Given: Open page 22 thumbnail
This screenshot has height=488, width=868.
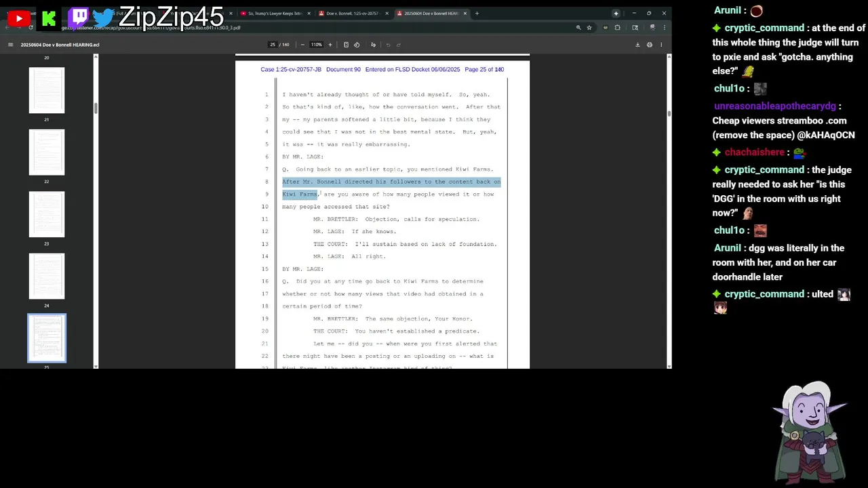Looking at the screenshot, I should click(x=47, y=152).
